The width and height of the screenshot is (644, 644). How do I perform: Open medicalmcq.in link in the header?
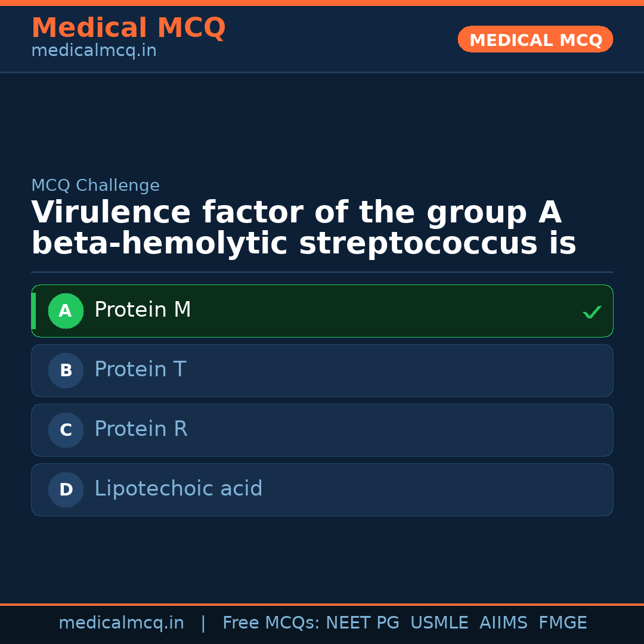pyautogui.click(x=94, y=51)
